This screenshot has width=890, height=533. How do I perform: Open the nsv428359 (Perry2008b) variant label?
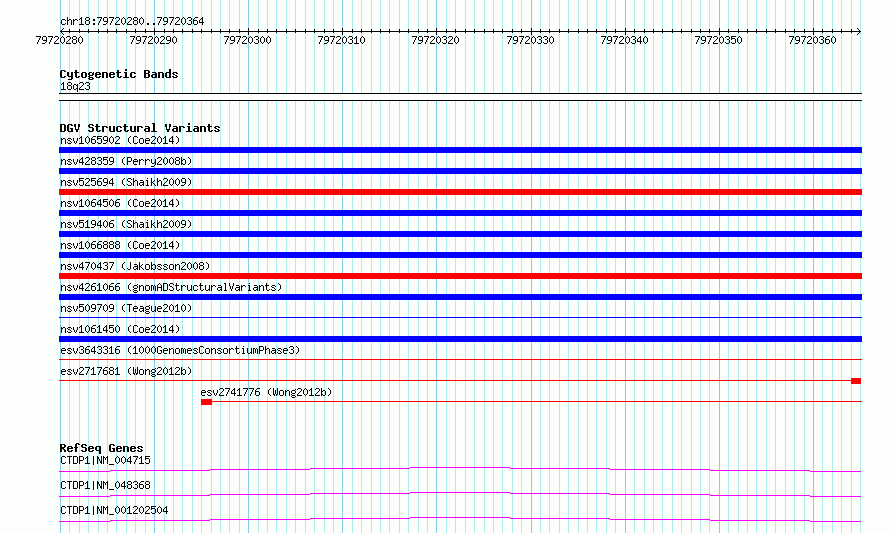126,161
